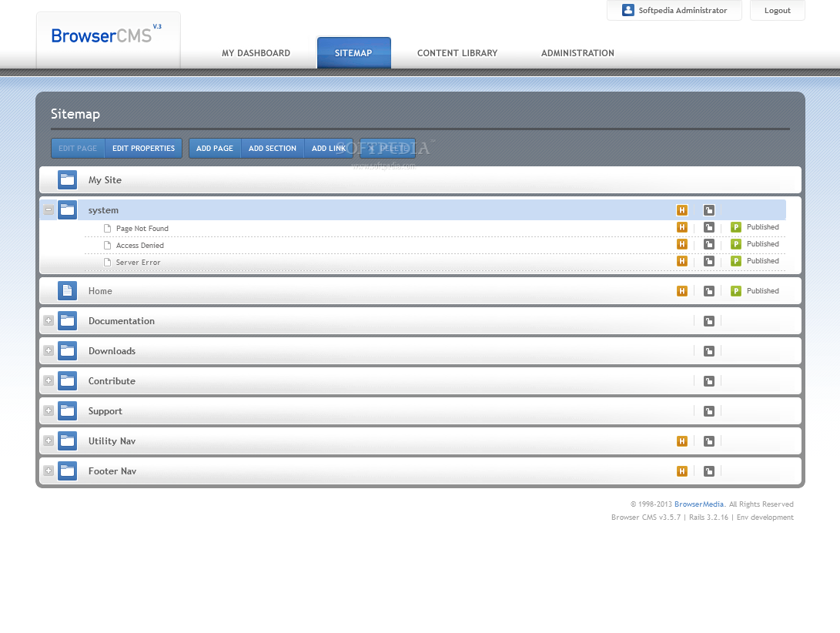Expand the Documentation section
Screen dimensions: 840x633
pyautogui.click(x=49, y=320)
